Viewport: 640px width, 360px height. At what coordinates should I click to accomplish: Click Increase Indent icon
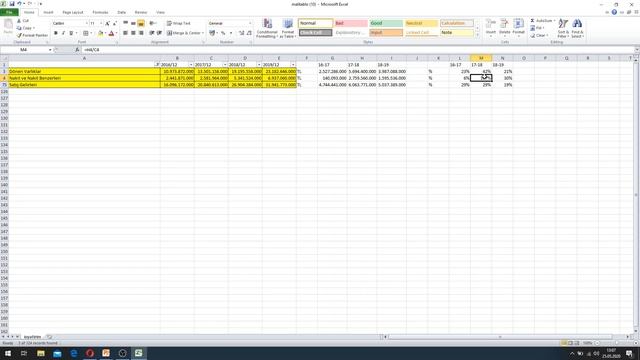tap(159, 33)
